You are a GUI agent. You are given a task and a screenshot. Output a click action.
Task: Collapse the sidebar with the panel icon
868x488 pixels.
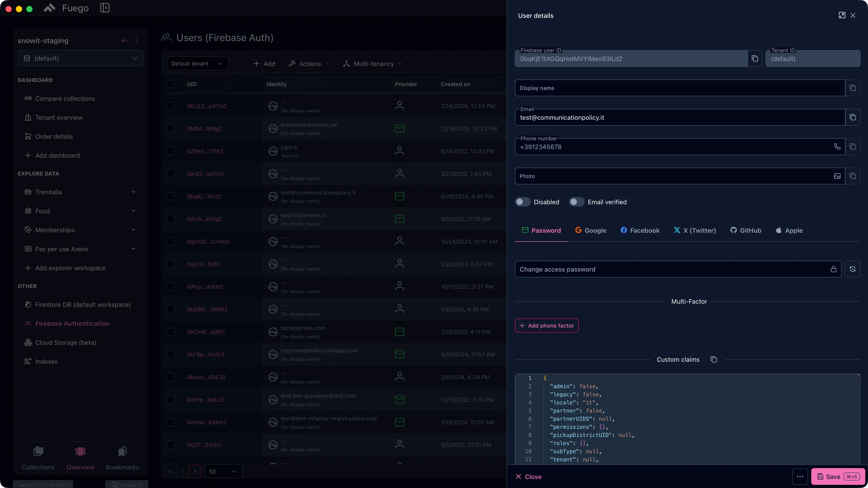click(x=105, y=8)
